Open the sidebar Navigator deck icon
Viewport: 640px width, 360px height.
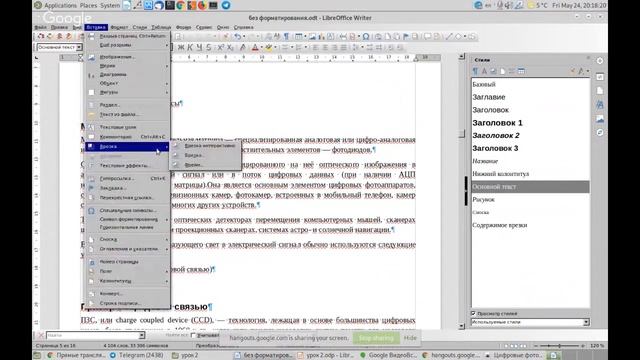pos(600,133)
